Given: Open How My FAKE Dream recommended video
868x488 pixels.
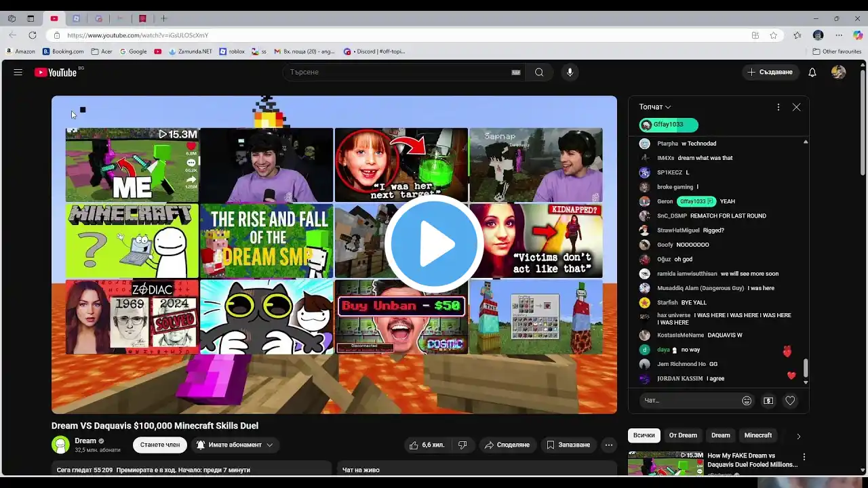Looking at the screenshot, I should click(752, 460).
